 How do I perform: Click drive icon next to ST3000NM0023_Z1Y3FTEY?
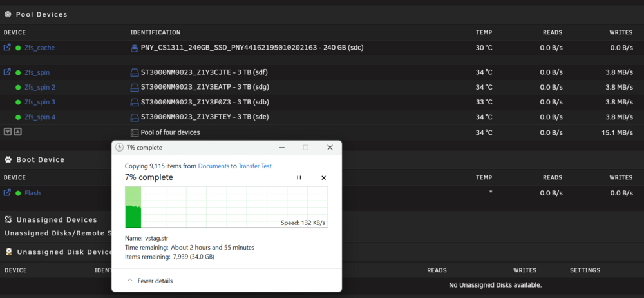(x=135, y=117)
